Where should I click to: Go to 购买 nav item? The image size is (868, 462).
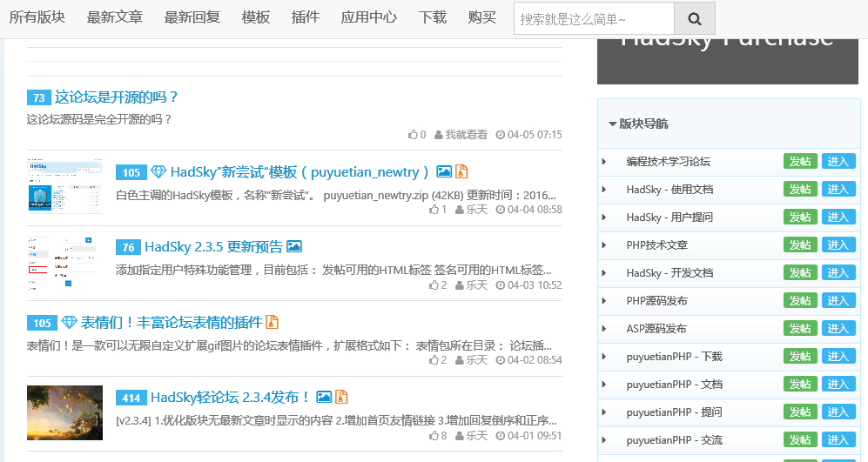[x=482, y=17]
